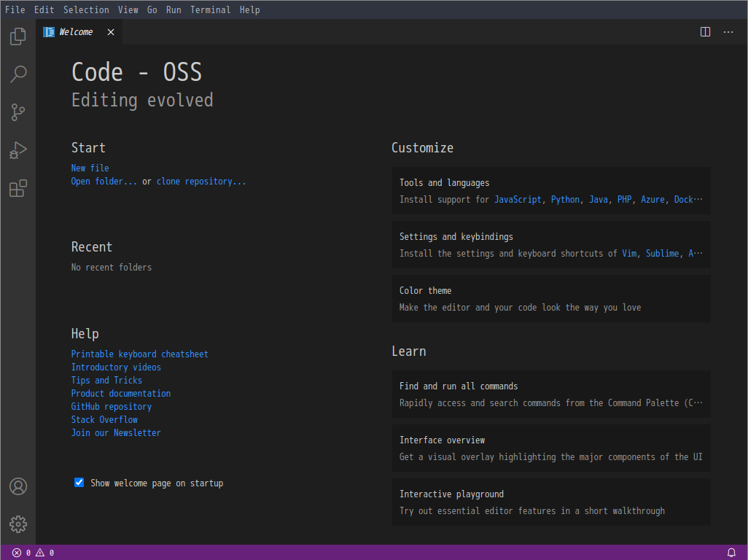The width and height of the screenshot is (748, 560).
Task: Open the Go menu
Action: 152,9
